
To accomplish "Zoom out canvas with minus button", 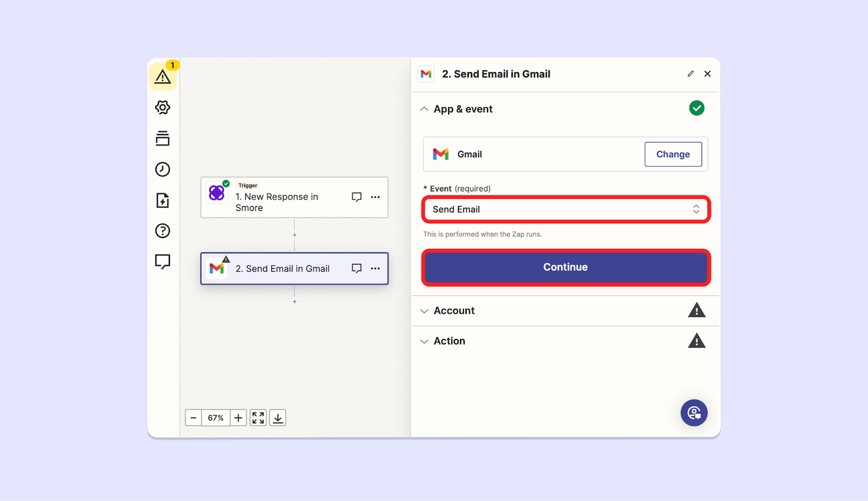I will (194, 418).
